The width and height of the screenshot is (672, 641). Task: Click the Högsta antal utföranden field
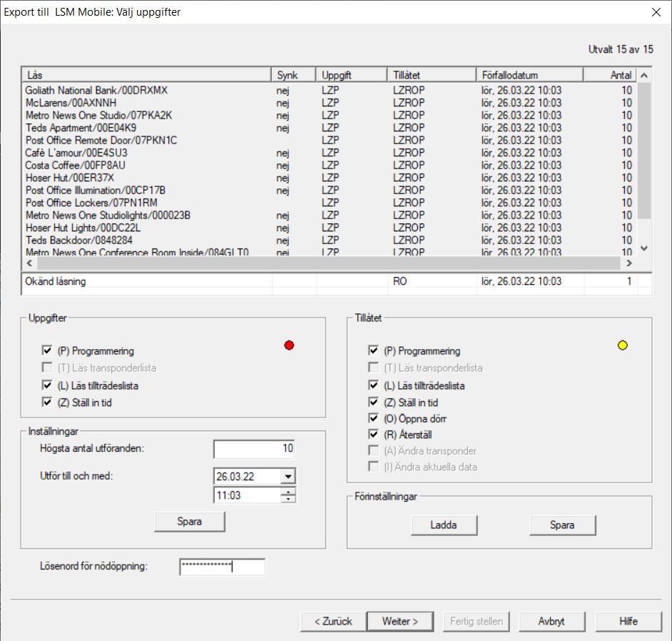254,449
